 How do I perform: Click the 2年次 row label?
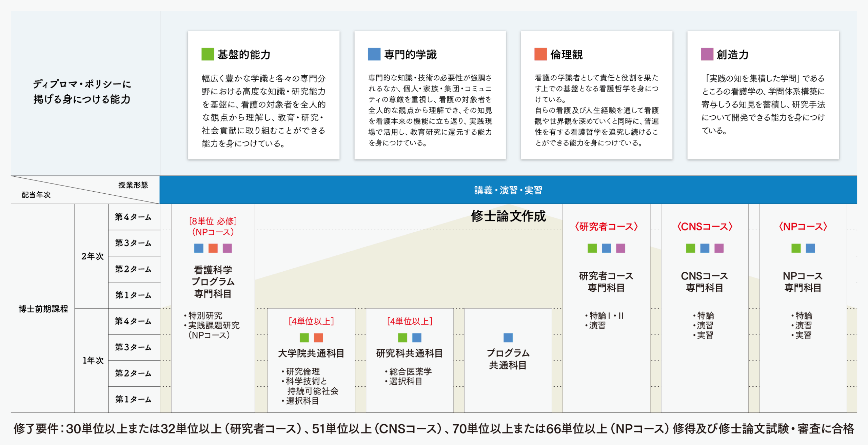point(92,256)
